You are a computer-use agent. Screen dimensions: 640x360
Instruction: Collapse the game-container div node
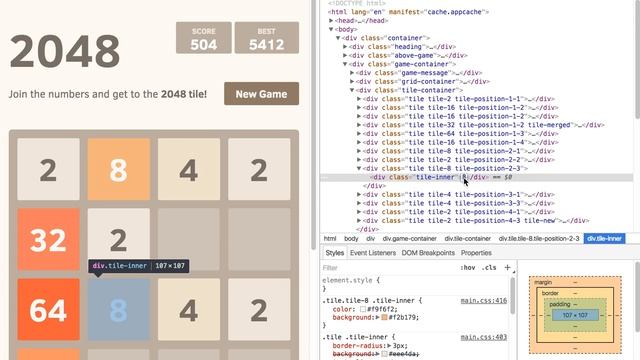(345, 64)
